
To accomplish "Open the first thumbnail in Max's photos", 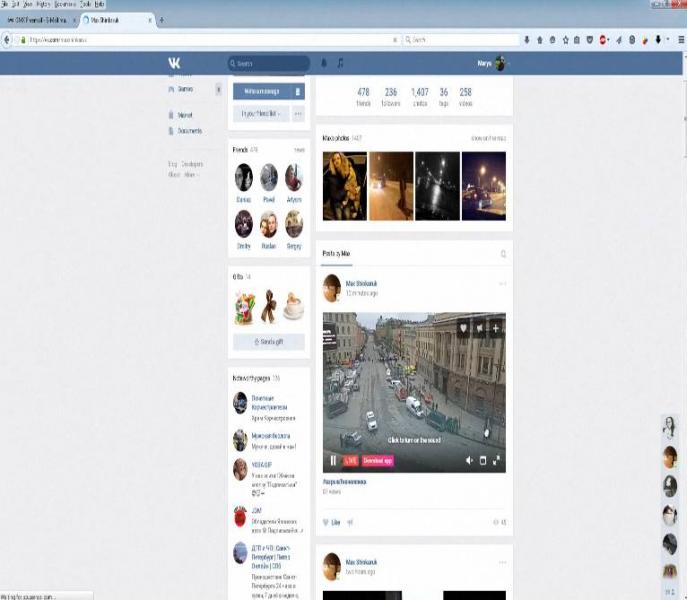I will click(x=344, y=186).
